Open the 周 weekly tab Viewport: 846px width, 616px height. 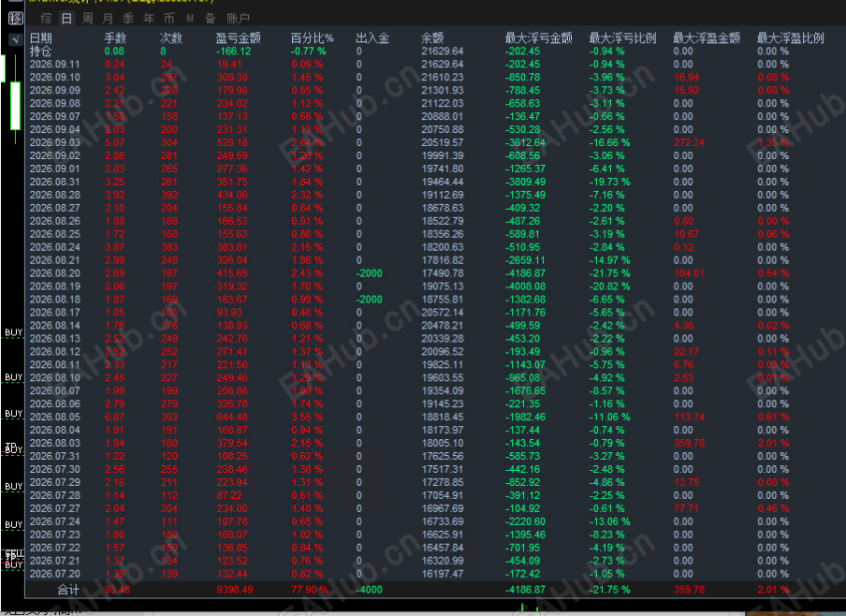[87, 19]
